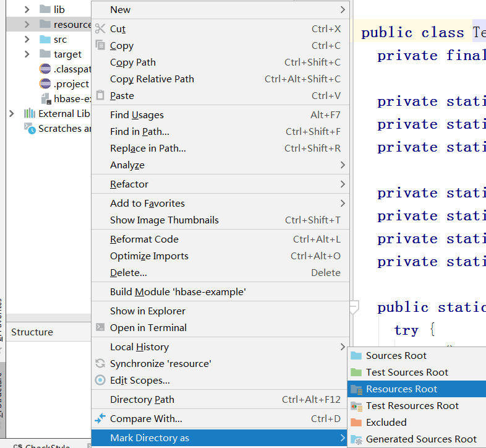Image resolution: width=486 pixels, height=448 pixels.
Task: Click the Cut scissors icon
Action: 100,28
